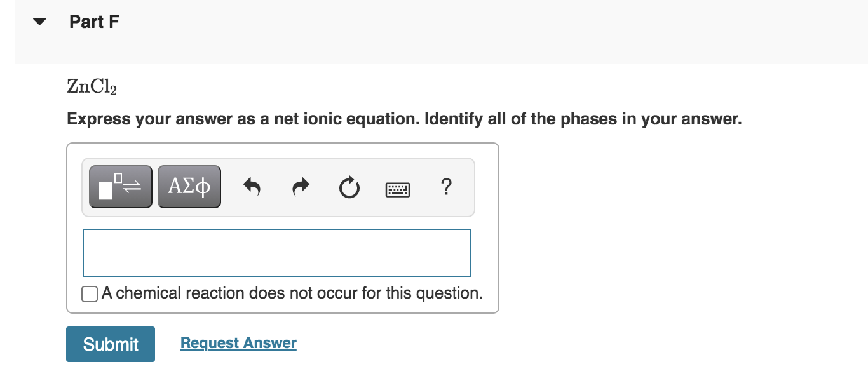Submit your answer
The image size is (868, 376).
pyautogui.click(x=110, y=344)
